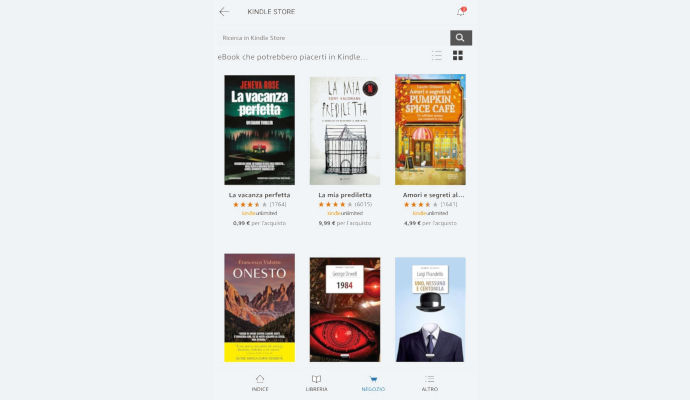This screenshot has width=690, height=400.
Task: Click the Amori e segreti al... title
Action: 433,195
